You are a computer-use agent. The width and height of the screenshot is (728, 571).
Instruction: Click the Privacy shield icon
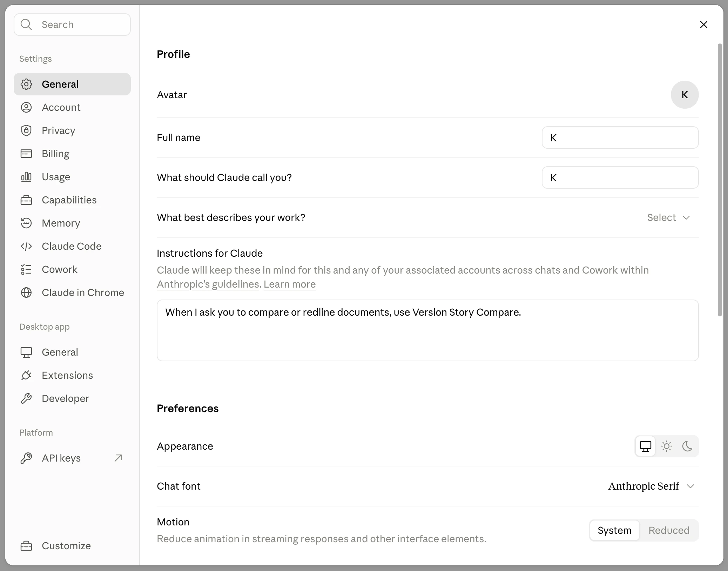(x=26, y=130)
